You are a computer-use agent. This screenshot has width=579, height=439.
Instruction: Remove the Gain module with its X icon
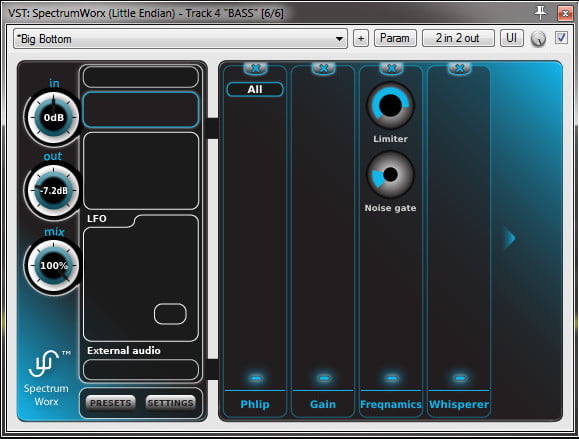[323, 68]
